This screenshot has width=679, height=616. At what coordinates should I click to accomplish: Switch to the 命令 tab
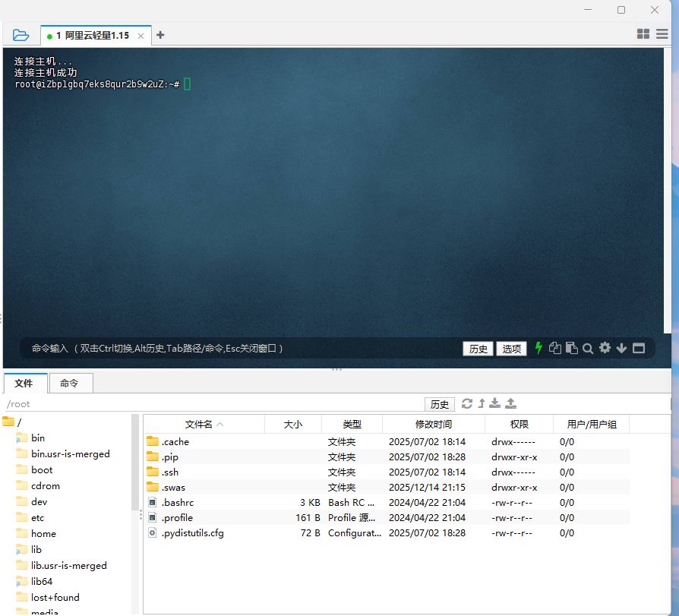tap(69, 384)
